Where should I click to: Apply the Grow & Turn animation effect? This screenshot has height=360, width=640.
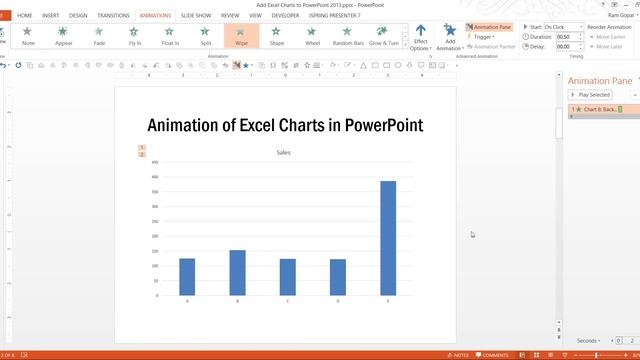pyautogui.click(x=383, y=36)
